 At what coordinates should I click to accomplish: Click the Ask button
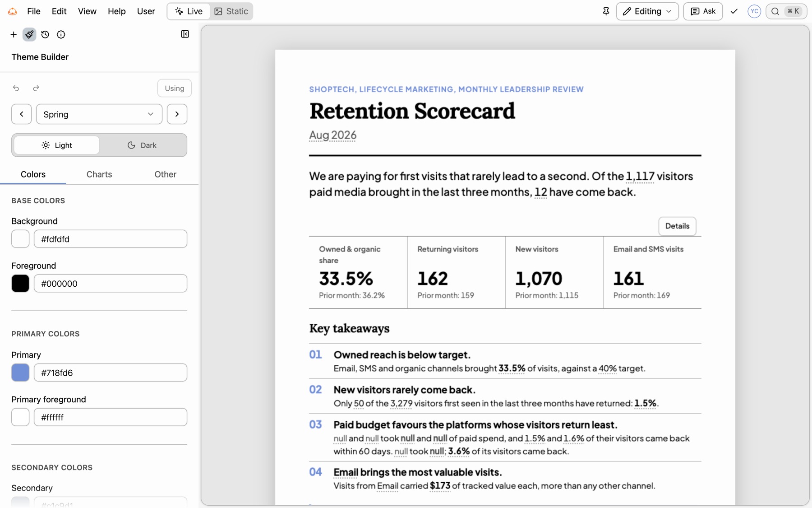pyautogui.click(x=703, y=11)
